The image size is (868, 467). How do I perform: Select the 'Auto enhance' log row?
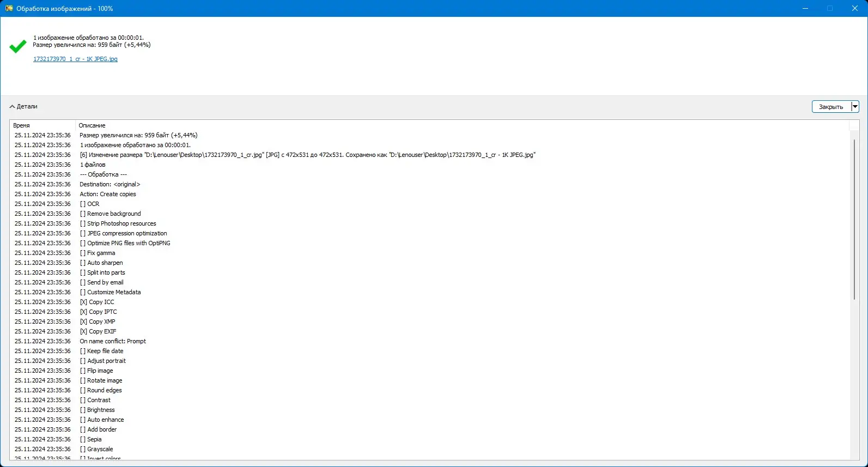point(430,420)
